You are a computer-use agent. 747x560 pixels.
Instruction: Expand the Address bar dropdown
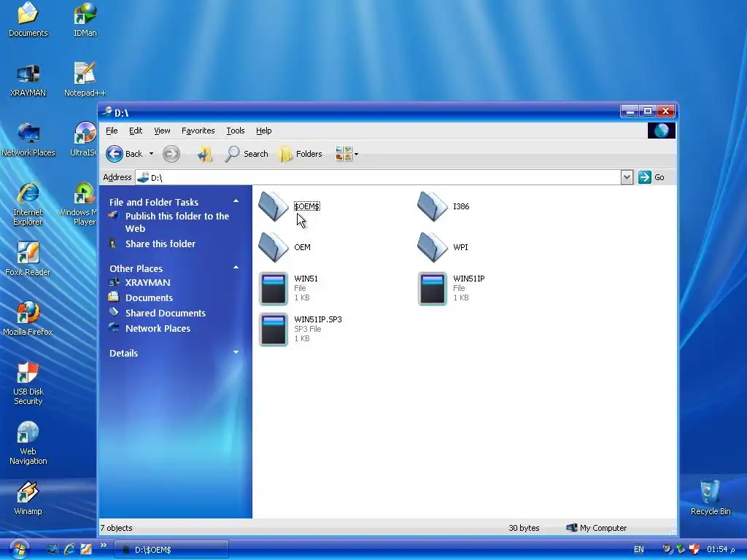click(627, 177)
